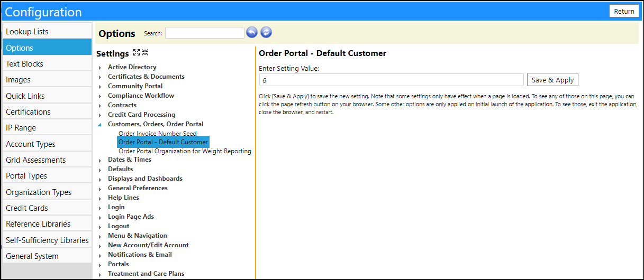Image resolution: width=644 pixels, height=280 pixels.
Task: Click Menu & Navigation tree label
Action: [x=138, y=236]
